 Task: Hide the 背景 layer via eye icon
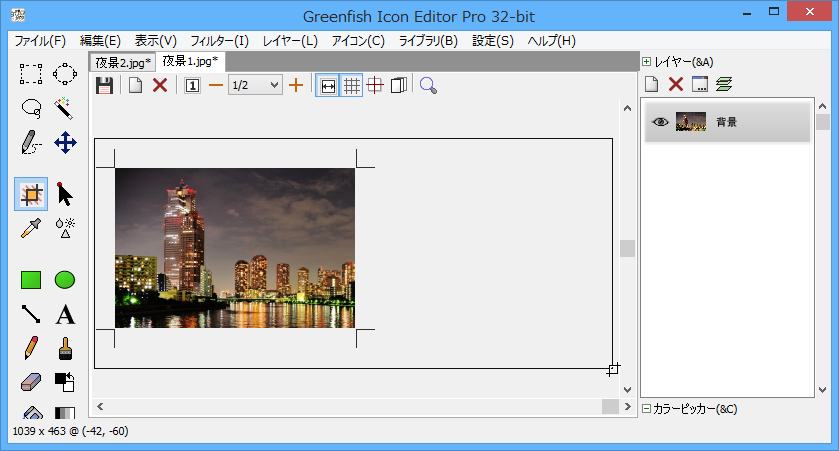660,122
